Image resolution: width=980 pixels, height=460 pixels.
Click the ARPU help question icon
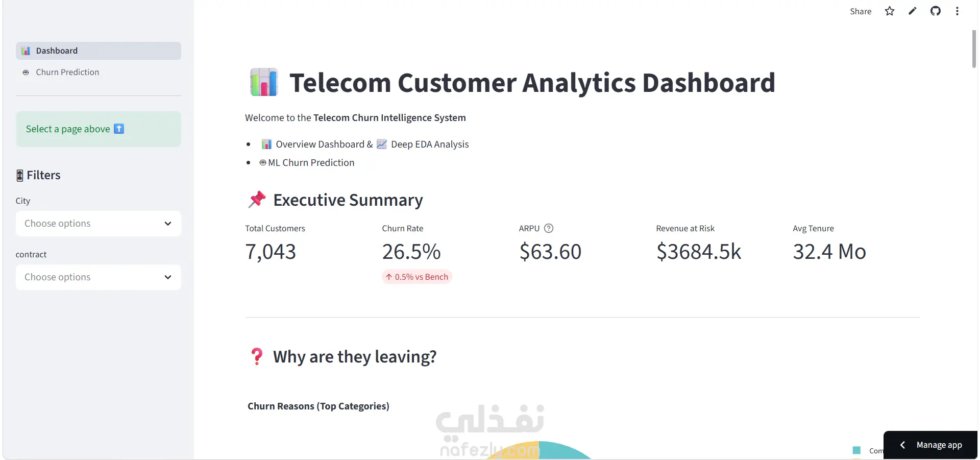click(x=549, y=228)
